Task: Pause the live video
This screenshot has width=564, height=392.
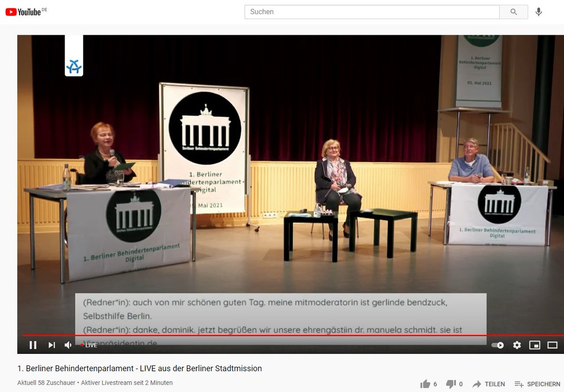Action: [33, 345]
